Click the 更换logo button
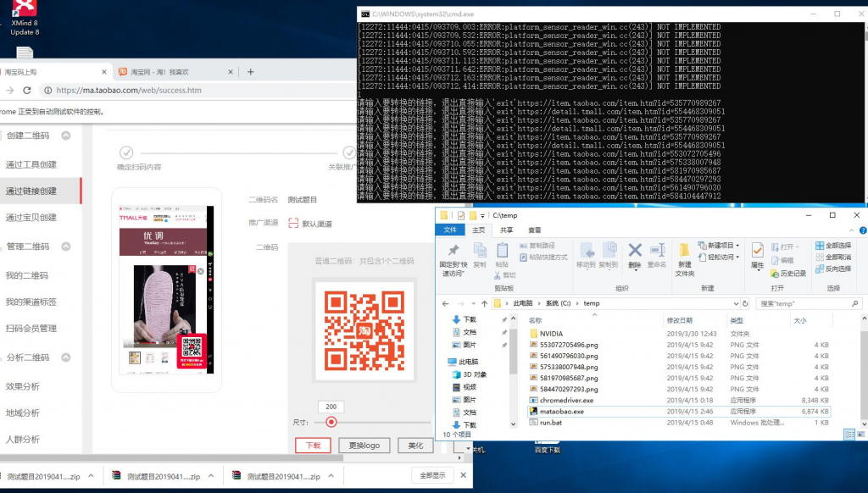868x493 pixels. (364, 446)
